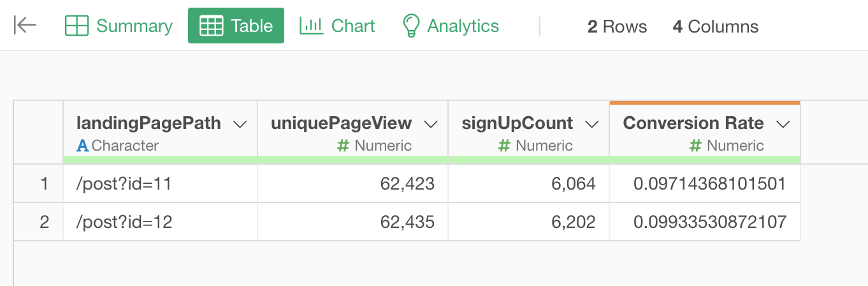Image resolution: width=868 pixels, height=286 pixels.
Task: Click the Analytics lightbulb icon
Action: pos(411,26)
